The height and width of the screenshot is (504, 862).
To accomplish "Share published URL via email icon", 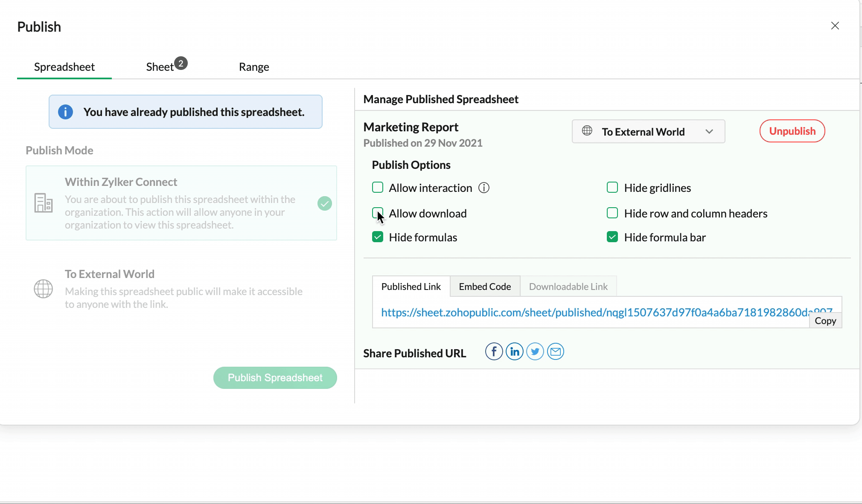I will pos(555,352).
